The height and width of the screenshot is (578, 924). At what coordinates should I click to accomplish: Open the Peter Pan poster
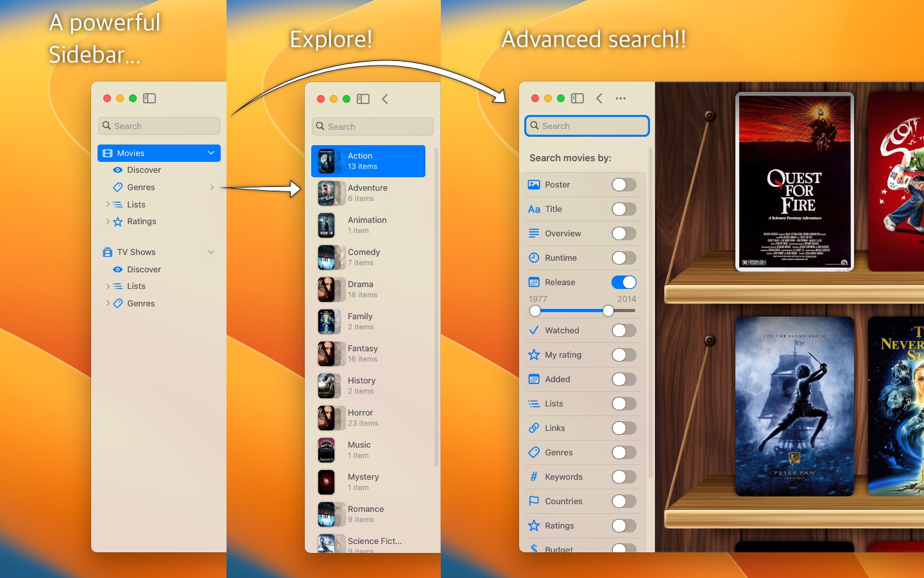tap(794, 407)
